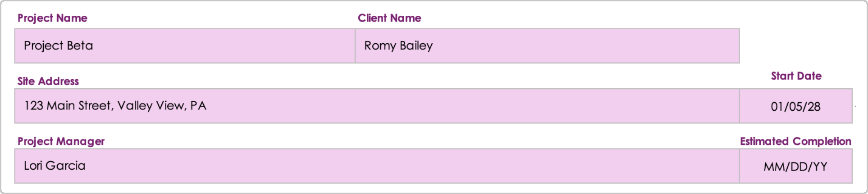The image size is (868, 194).
Task: Click the "Project Manager" heading label
Action: pyautogui.click(x=61, y=141)
